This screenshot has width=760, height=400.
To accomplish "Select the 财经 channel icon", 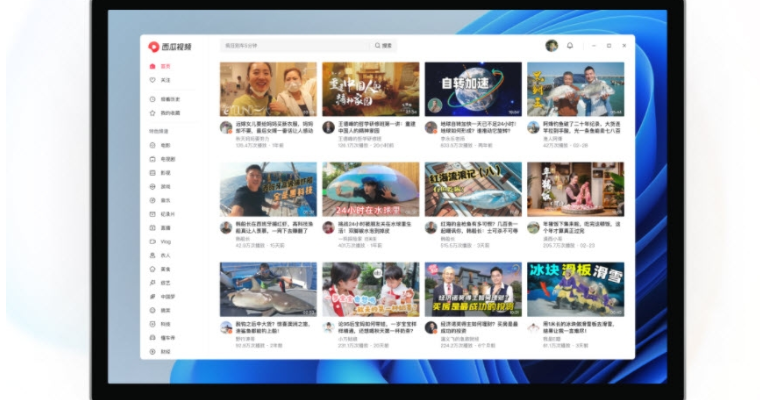I will [x=152, y=352].
